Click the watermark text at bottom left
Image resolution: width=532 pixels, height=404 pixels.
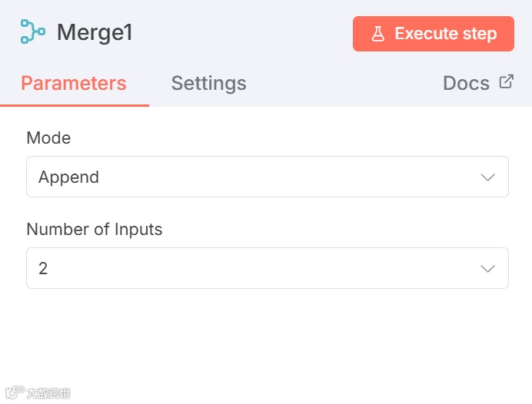[x=48, y=393]
